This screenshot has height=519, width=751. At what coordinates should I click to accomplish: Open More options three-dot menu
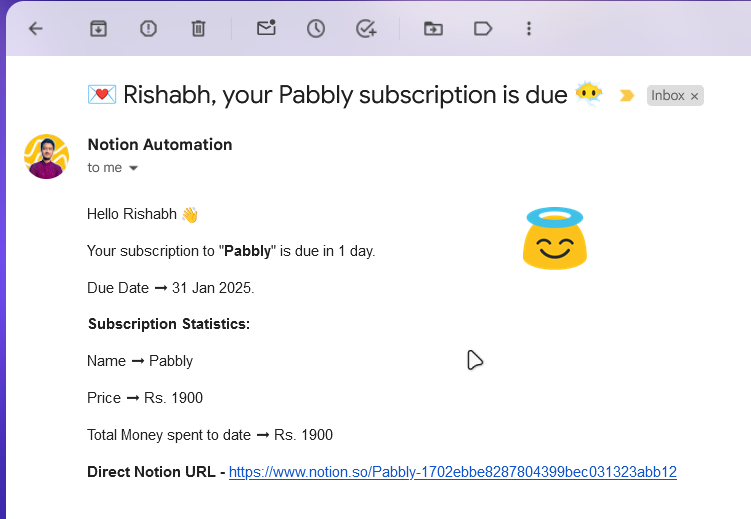529,29
